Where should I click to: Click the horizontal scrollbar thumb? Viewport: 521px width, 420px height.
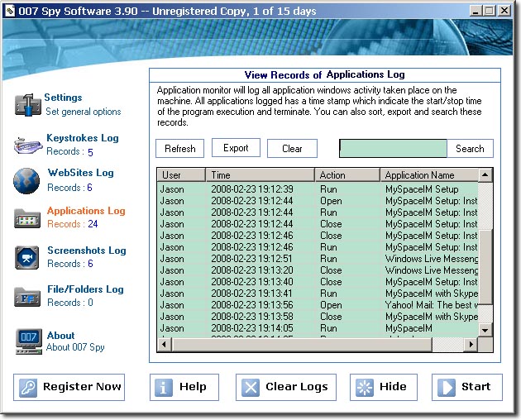302,345
